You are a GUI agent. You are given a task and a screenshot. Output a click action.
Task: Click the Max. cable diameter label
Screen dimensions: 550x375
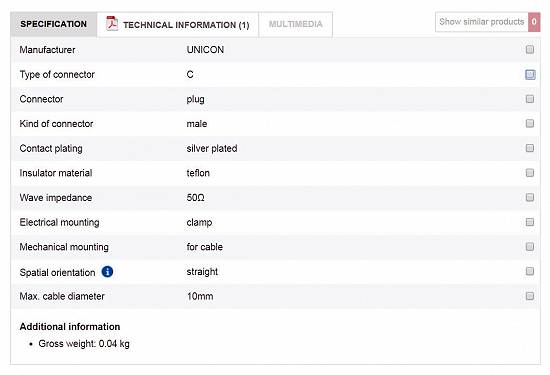point(62,296)
